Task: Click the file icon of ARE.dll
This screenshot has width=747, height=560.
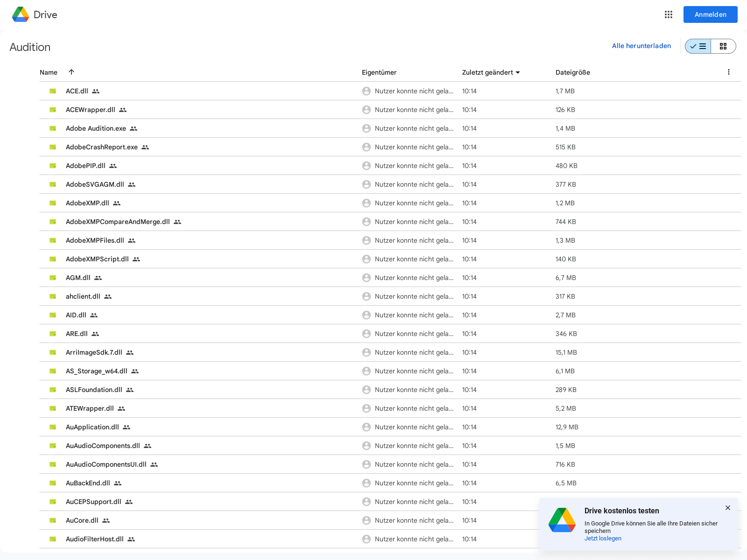Action: tap(53, 334)
